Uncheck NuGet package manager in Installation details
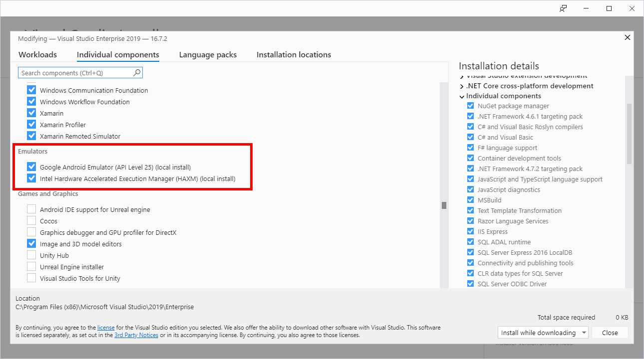This screenshot has width=644, height=359. [470, 105]
